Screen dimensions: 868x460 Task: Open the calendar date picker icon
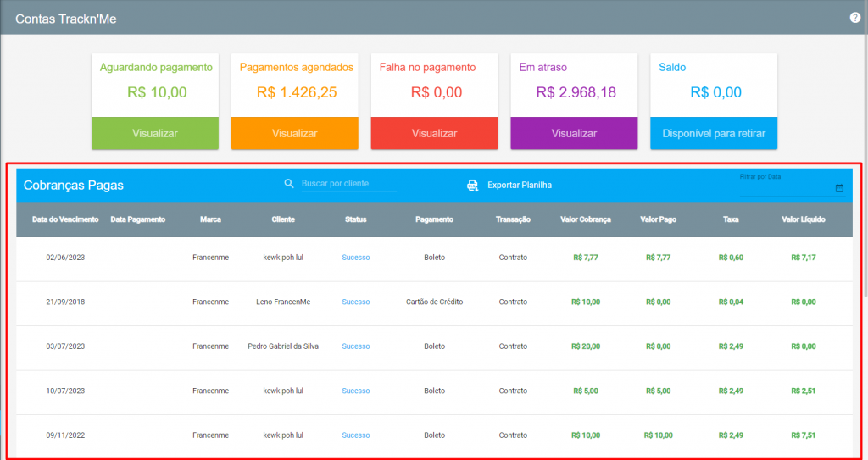[x=839, y=188]
